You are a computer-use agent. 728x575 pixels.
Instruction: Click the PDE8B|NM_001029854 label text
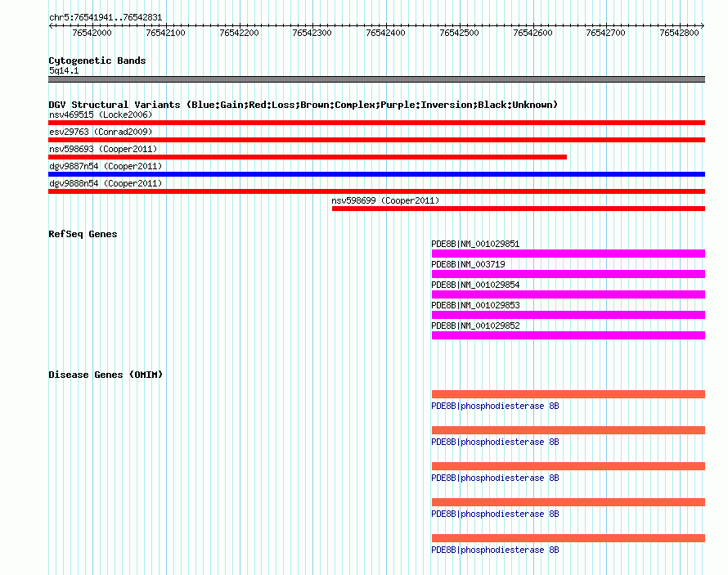coord(475,285)
